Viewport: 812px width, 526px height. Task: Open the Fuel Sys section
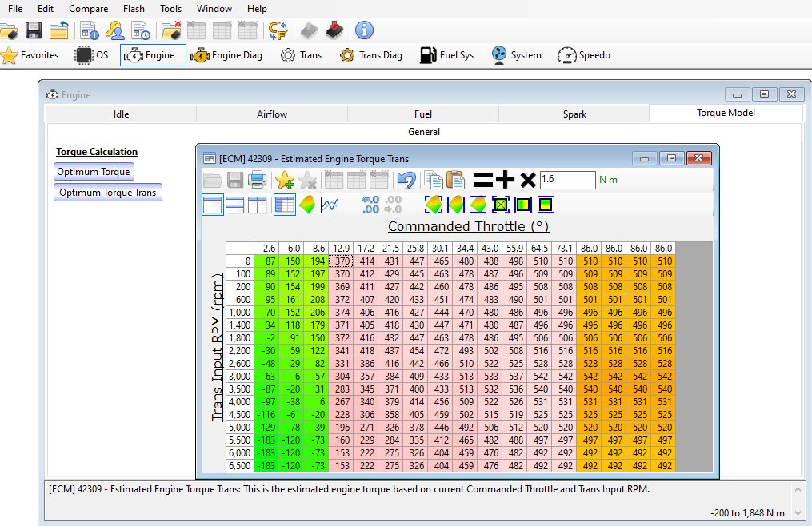pyautogui.click(x=447, y=55)
